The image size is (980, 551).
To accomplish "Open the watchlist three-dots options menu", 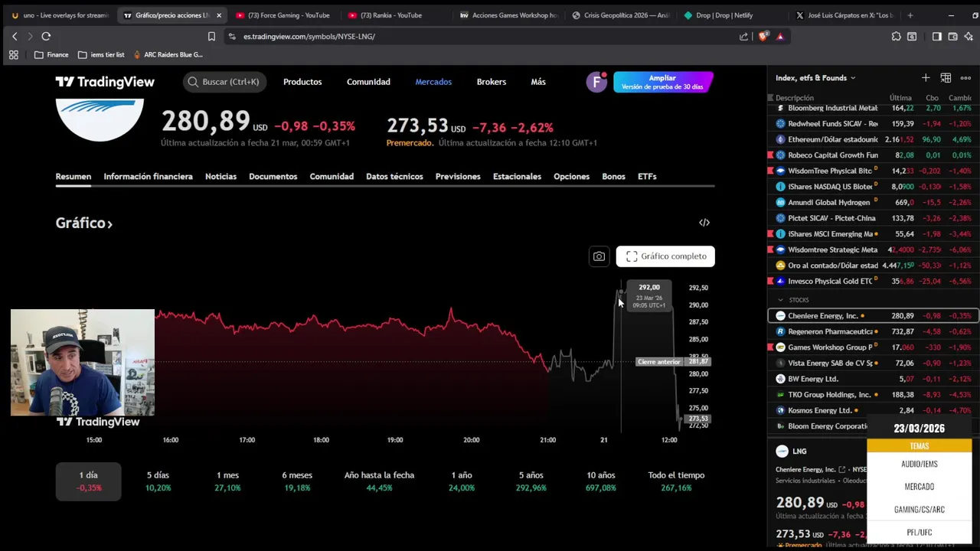I will [965, 77].
